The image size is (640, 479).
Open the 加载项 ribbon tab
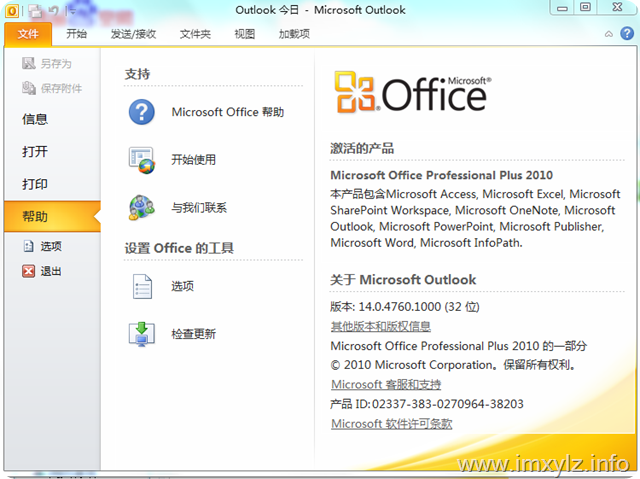294,34
